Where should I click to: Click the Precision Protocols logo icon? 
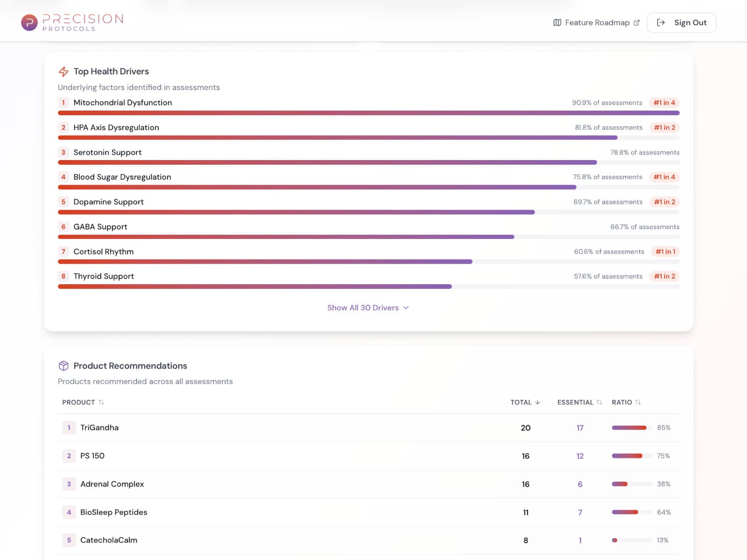[28, 22]
